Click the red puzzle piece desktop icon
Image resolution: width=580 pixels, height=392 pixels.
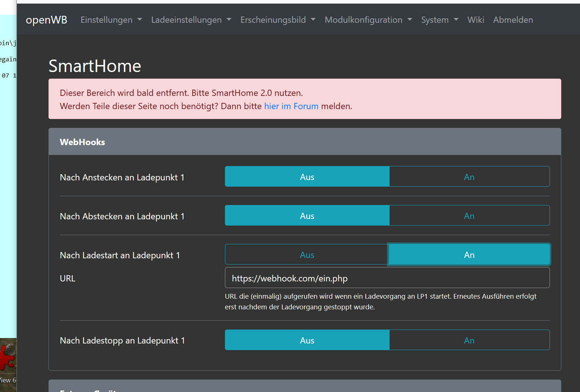[8, 356]
